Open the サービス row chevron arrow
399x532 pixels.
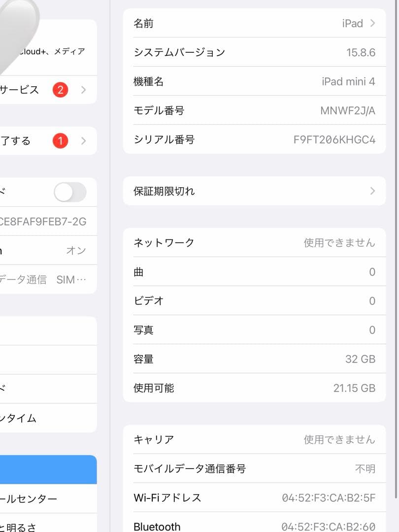pyautogui.click(x=83, y=90)
